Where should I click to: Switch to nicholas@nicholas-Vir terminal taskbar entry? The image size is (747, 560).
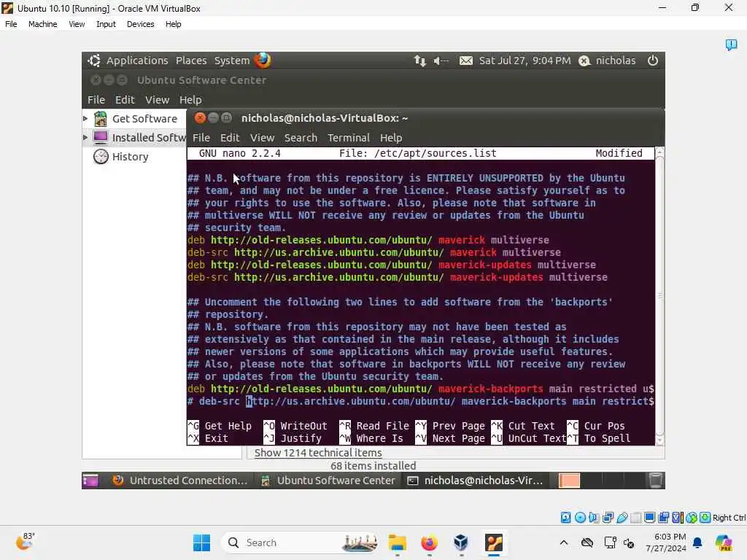pyautogui.click(x=475, y=481)
